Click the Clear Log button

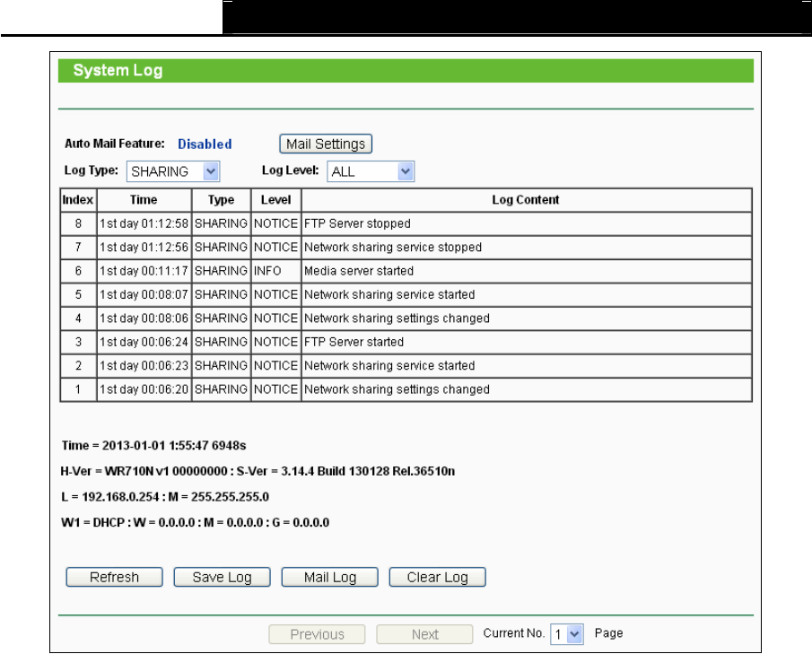pos(438,578)
